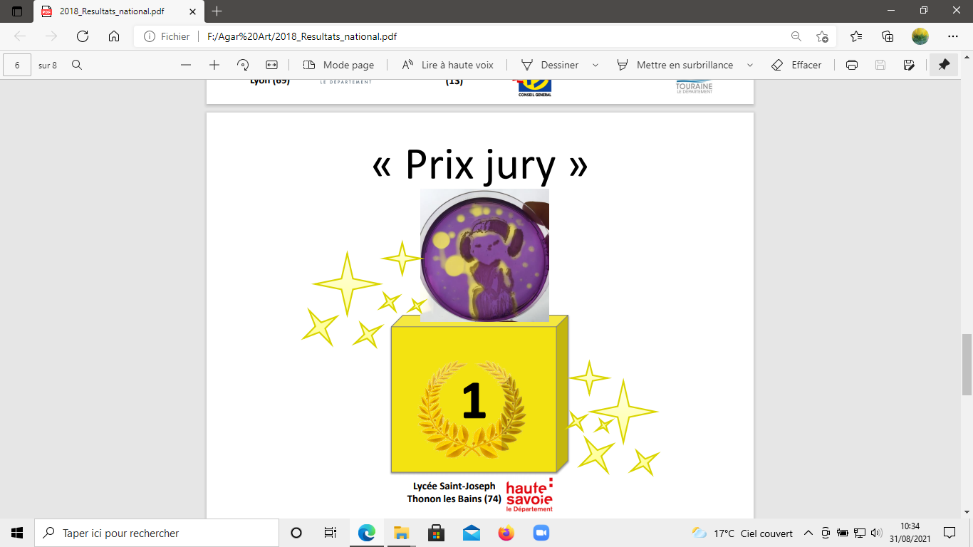973x547 pixels.
Task: Start Lire à haute voix
Action: 447,65
